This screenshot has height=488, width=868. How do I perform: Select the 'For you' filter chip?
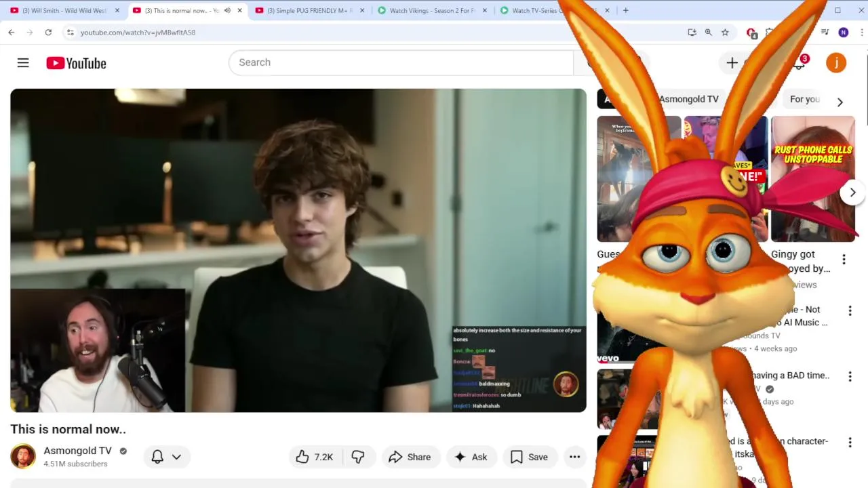point(805,99)
